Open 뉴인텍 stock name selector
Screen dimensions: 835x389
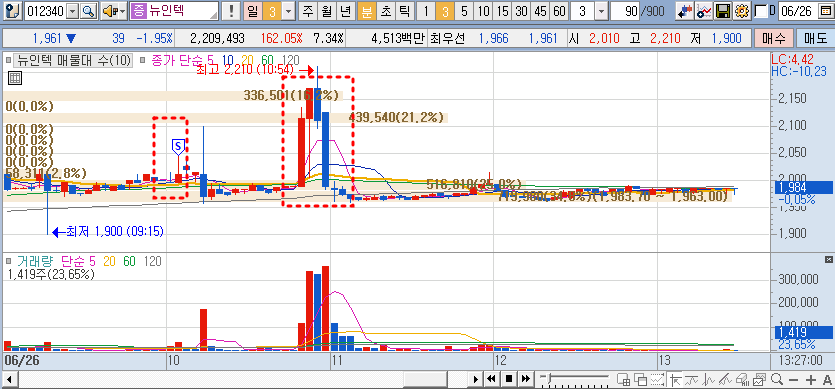pos(175,11)
